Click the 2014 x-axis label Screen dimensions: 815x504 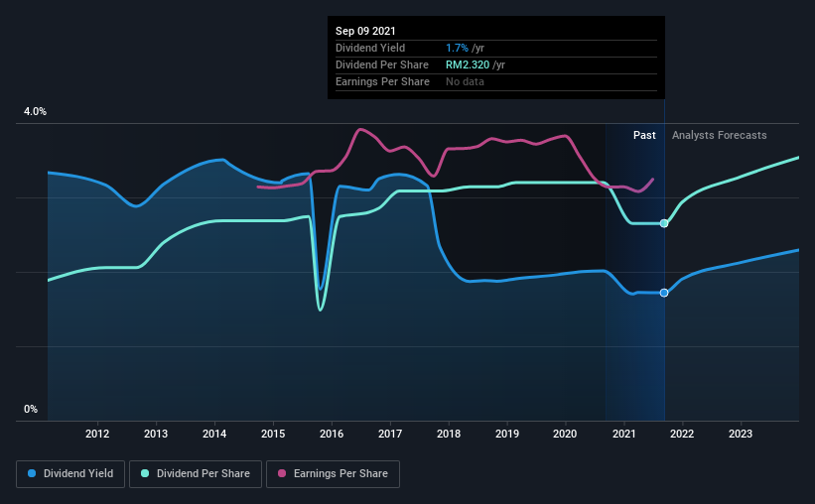(214, 434)
